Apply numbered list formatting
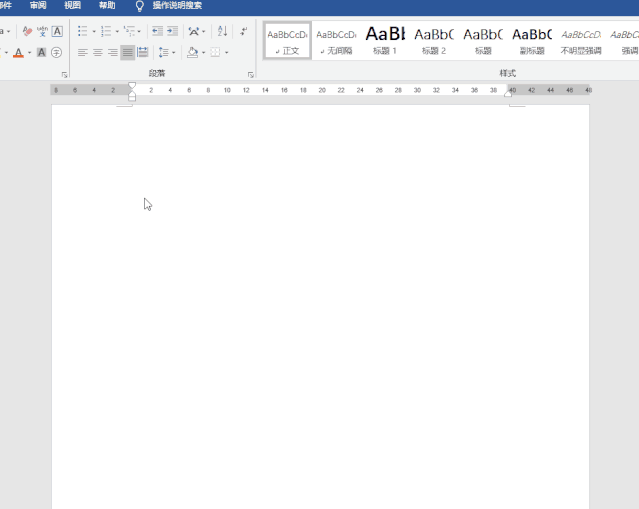Screen dimensions: 639x509 pos(106,31)
